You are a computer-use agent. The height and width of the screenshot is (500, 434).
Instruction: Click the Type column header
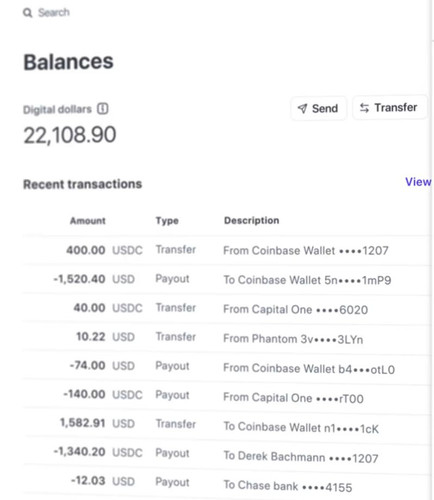167,221
